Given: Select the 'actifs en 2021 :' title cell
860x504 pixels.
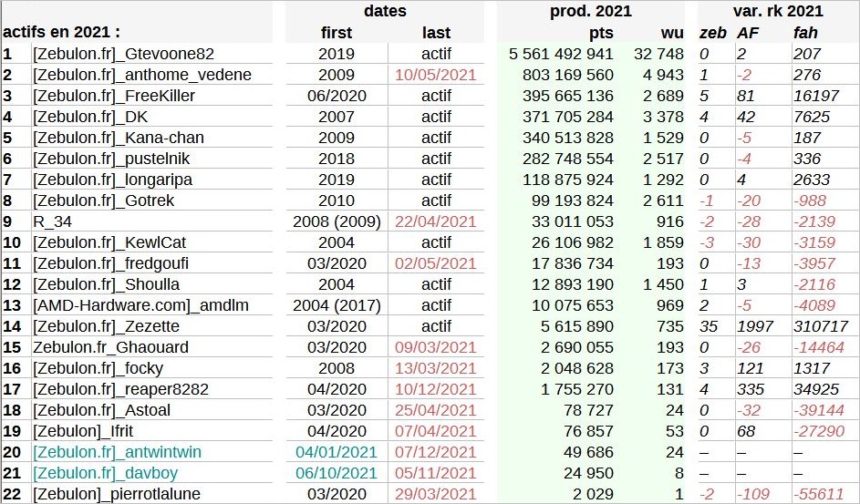Looking at the screenshot, I should tap(61, 33).
